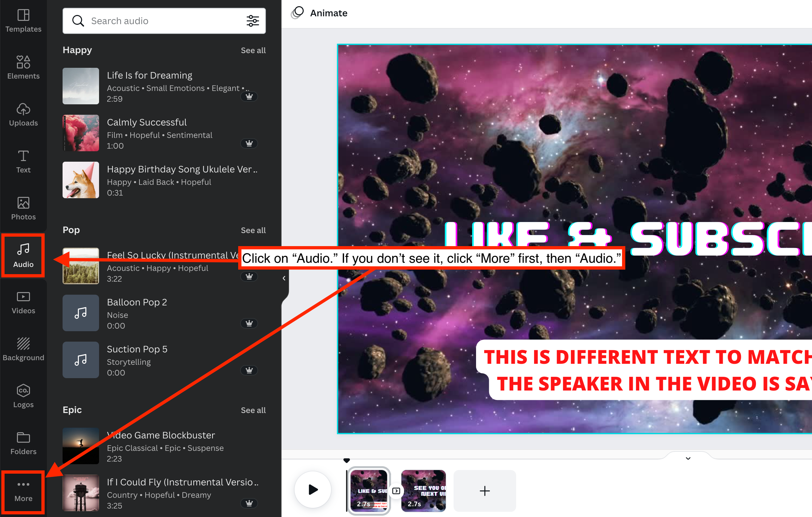Open the Folders panel

(23, 443)
